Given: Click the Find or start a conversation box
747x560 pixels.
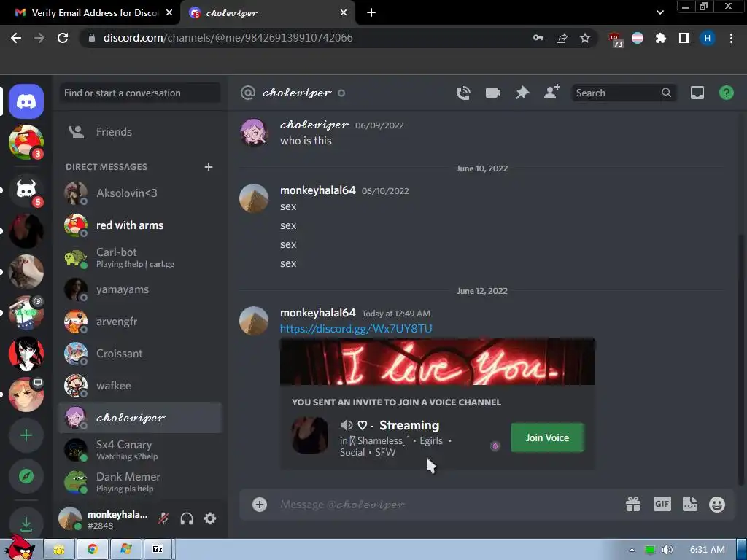Looking at the screenshot, I should [x=140, y=93].
